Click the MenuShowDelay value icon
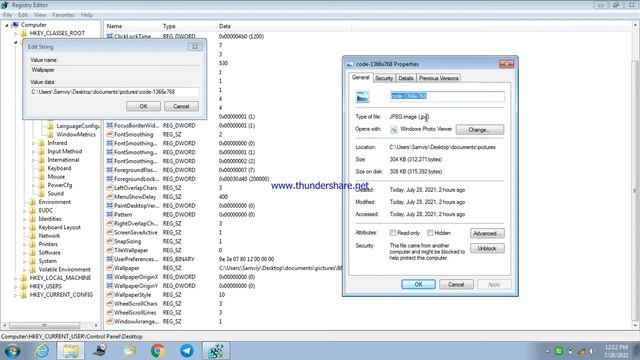Image resolution: width=640 pixels, height=360 pixels. pyautogui.click(x=109, y=197)
